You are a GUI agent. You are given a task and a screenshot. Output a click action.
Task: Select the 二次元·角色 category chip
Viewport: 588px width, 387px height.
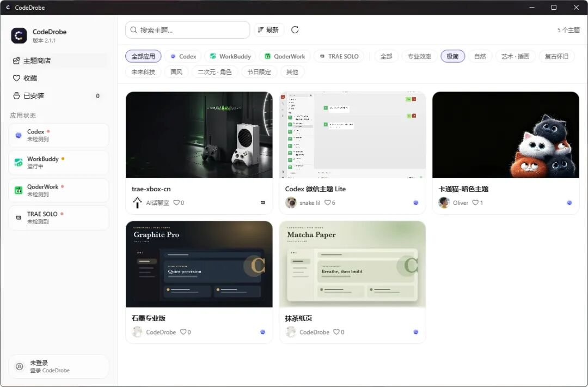pyautogui.click(x=215, y=72)
